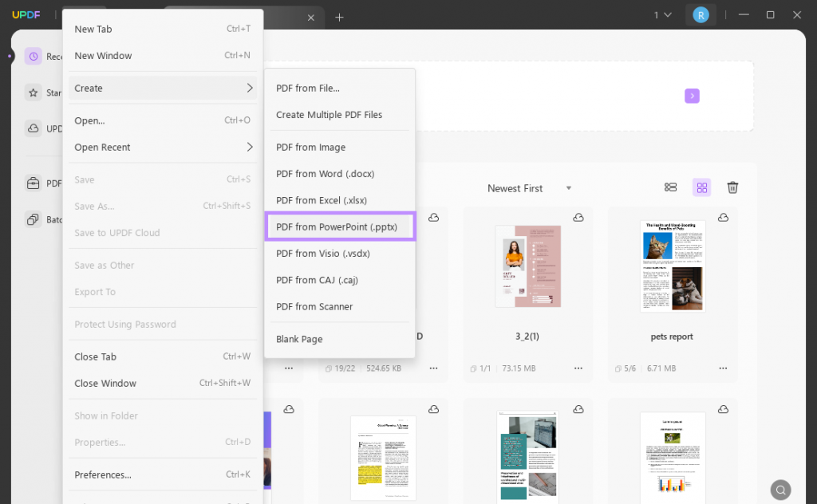817x504 pixels.
Task: Open the Newest First sort dropdown
Action: (x=529, y=188)
